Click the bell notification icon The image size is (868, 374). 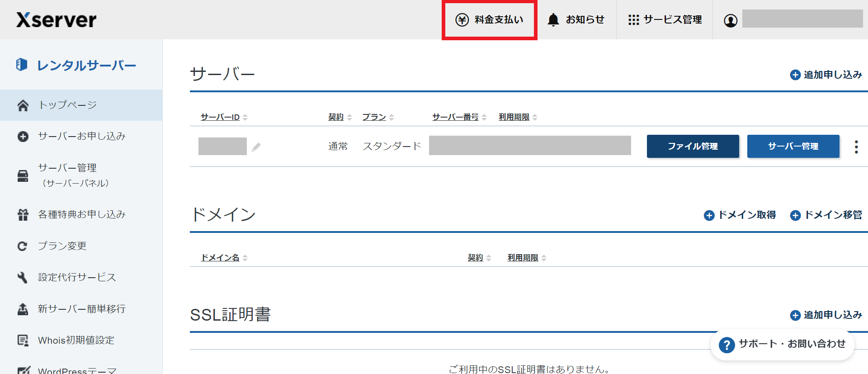click(x=553, y=20)
